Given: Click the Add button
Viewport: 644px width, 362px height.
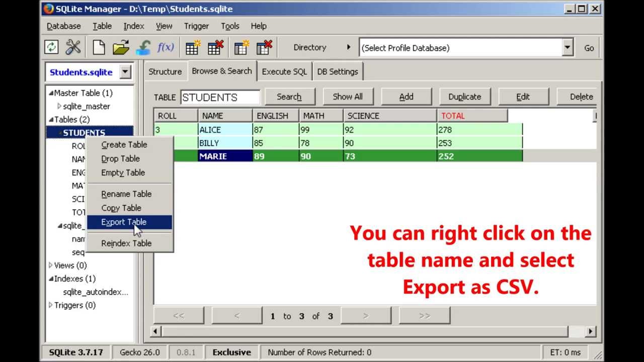Looking at the screenshot, I should [407, 97].
